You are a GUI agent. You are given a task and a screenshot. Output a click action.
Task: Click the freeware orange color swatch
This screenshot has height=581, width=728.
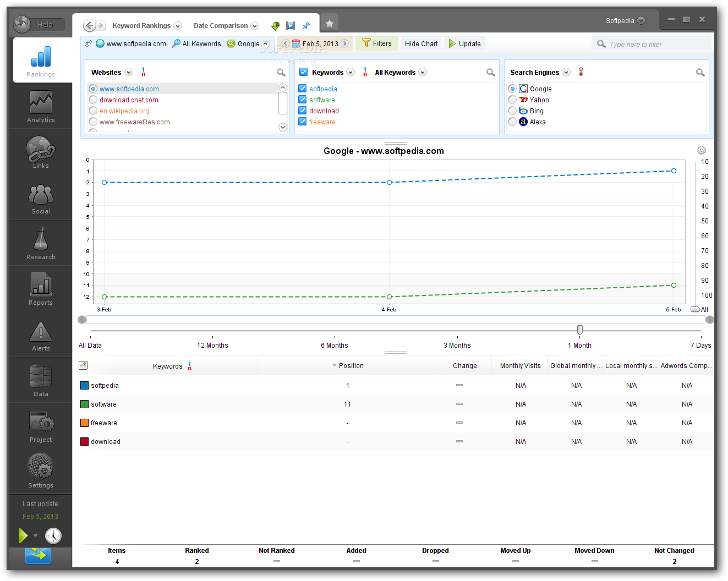(84, 423)
